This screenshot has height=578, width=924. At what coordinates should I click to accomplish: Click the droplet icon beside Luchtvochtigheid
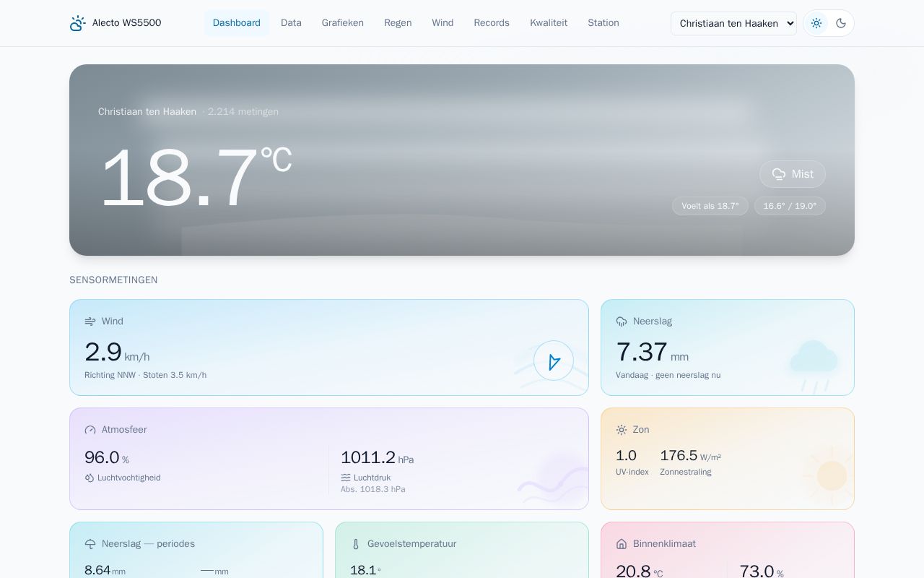pos(90,478)
